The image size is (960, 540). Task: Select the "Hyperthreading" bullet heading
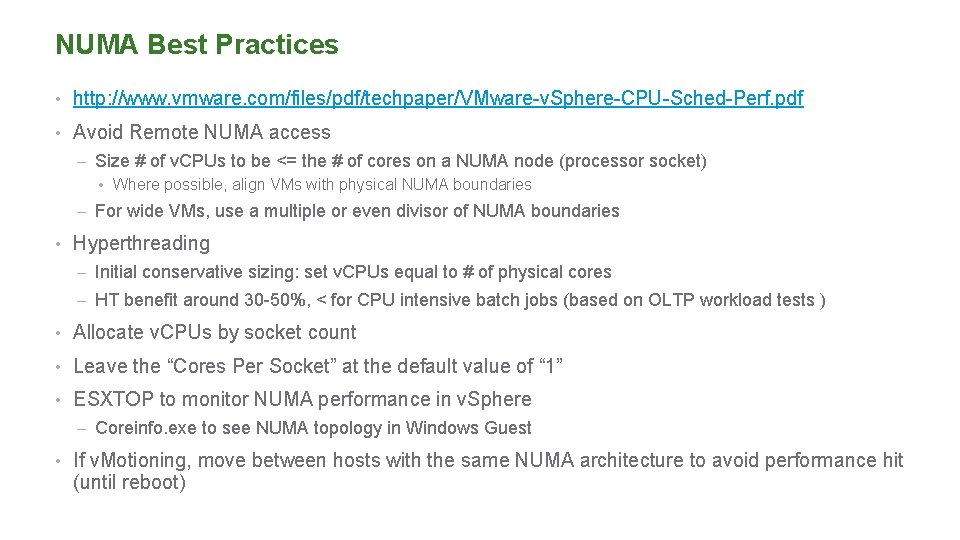141,243
